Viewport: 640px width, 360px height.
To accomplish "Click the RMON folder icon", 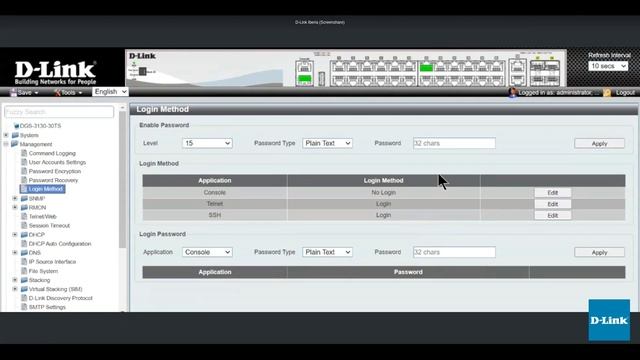I will pos(24,207).
